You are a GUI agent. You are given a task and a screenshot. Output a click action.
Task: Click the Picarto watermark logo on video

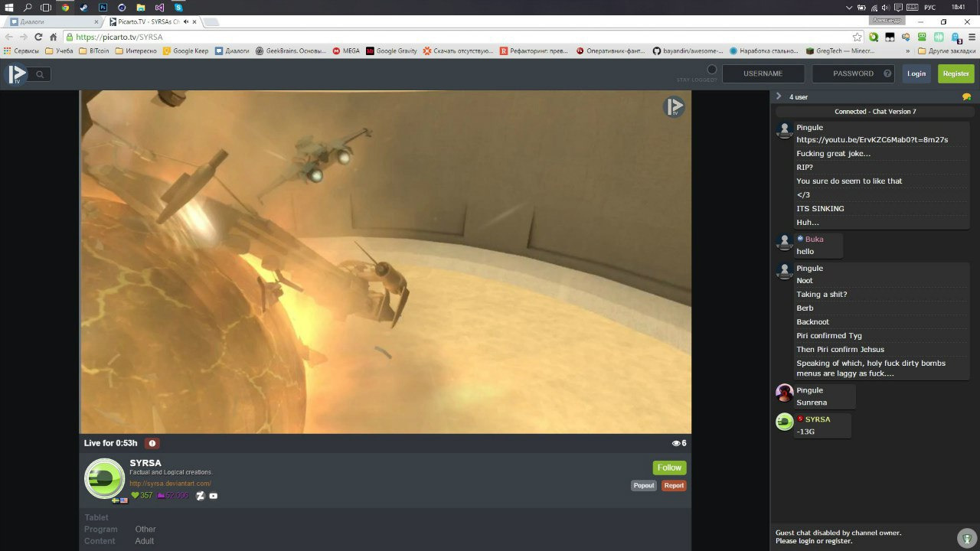tap(674, 107)
